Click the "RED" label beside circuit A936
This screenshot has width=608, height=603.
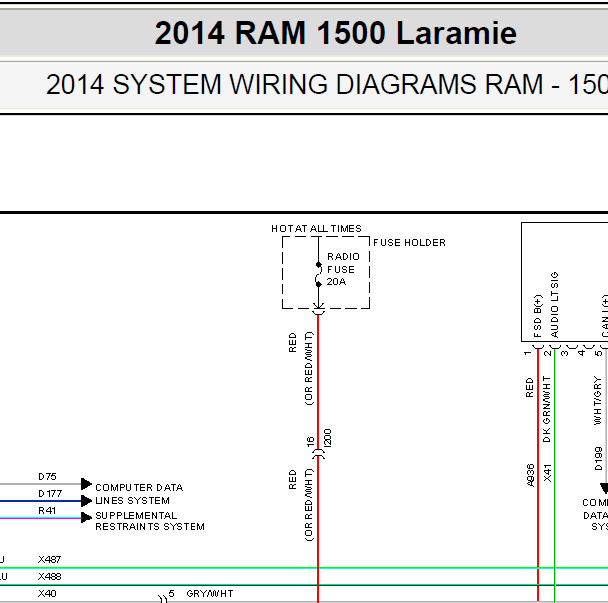[529, 387]
